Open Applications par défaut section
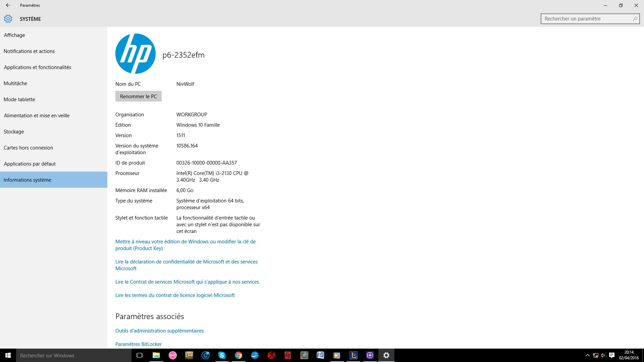Image resolution: width=644 pixels, height=362 pixels. tap(30, 164)
